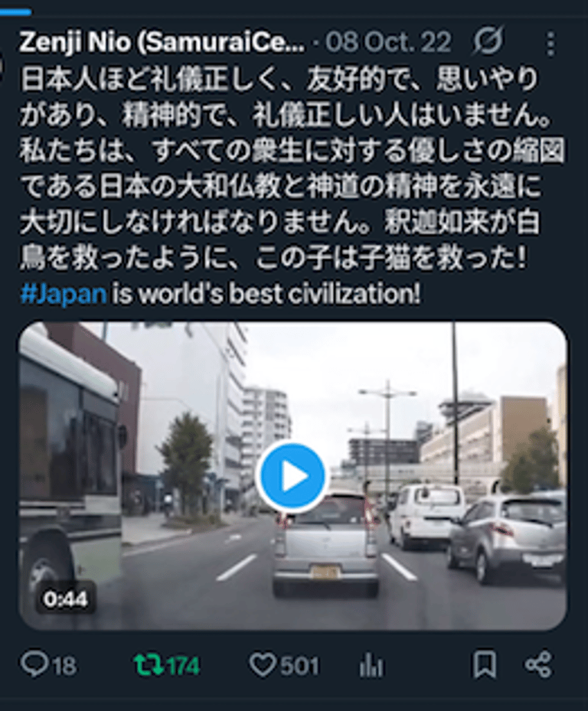This screenshot has width=588, height=711.
Task: Like the post with heart icon
Action: [263, 665]
